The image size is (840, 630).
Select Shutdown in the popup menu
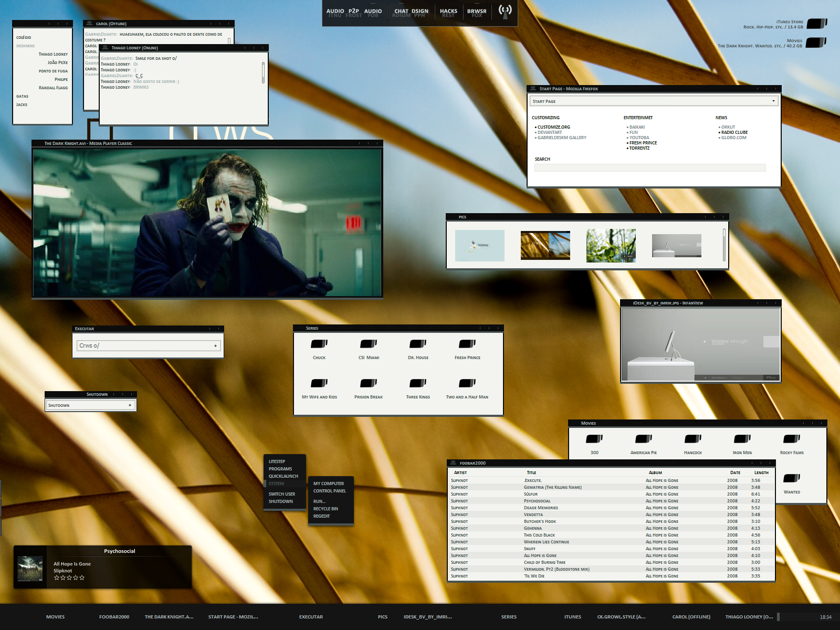pyautogui.click(x=281, y=501)
